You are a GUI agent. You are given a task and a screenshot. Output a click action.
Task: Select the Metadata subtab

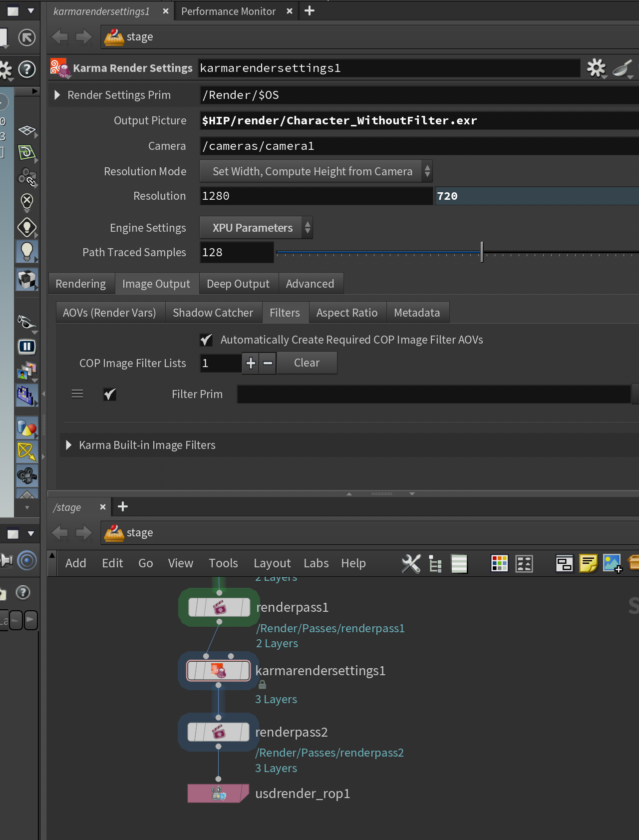417,313
